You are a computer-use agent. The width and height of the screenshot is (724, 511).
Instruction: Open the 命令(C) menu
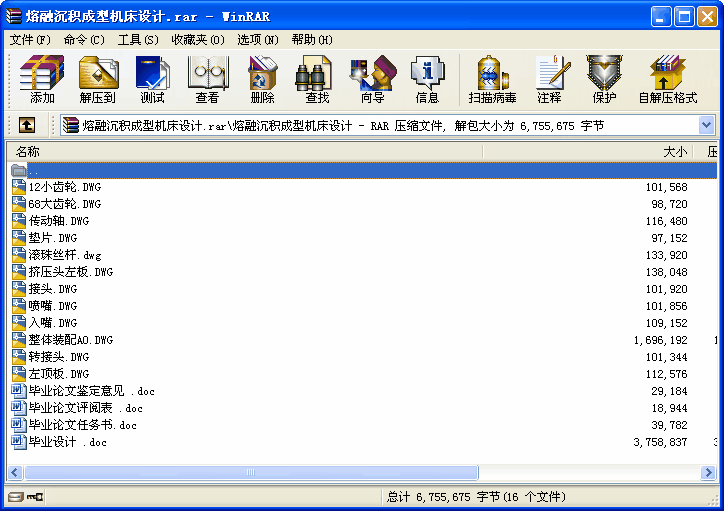pos(84,40)
